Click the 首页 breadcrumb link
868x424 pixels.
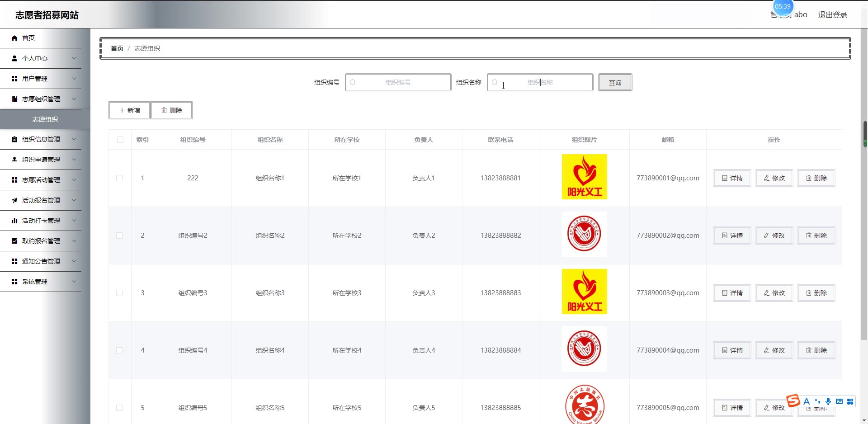(x=117, y=48)
